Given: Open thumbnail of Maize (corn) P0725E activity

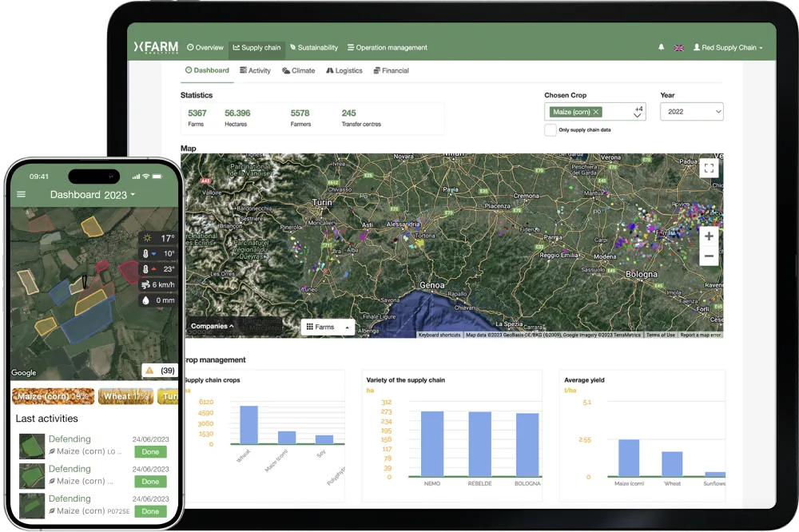Looking at the screenshot, I should click(x=32, y=506).
